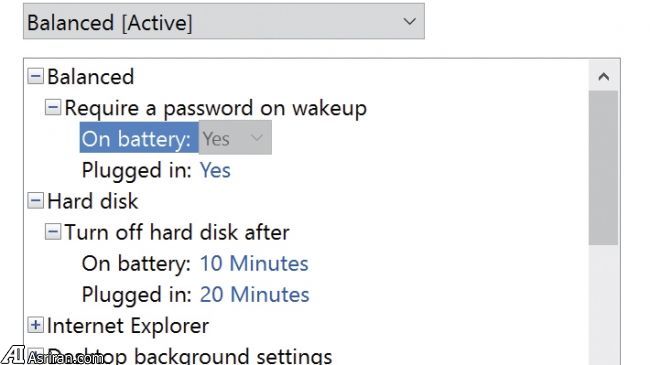Click the 20 Minutes plugged in value
The image size is (650, 365).
click(x=255, y=294)
